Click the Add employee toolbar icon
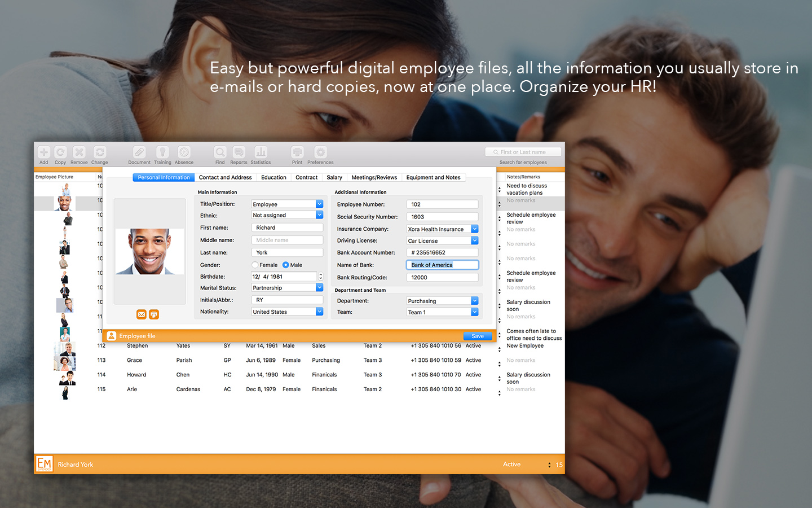 [x=44, y=152]
